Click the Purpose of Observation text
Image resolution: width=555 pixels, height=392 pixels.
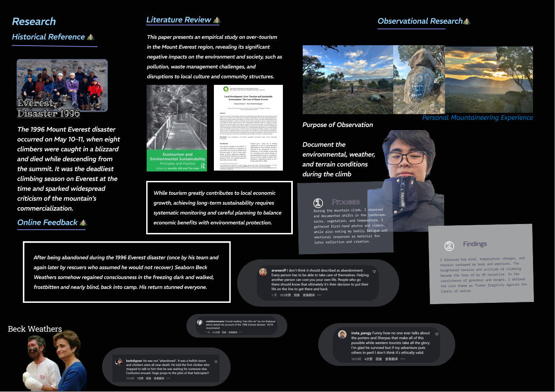point(338,125)
